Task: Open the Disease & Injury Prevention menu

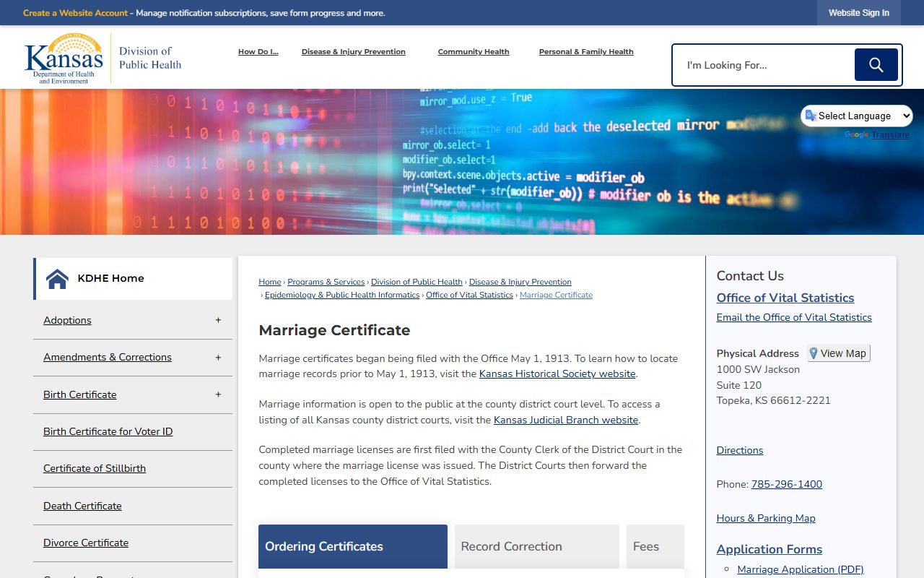Action: (x=354, y=52)
